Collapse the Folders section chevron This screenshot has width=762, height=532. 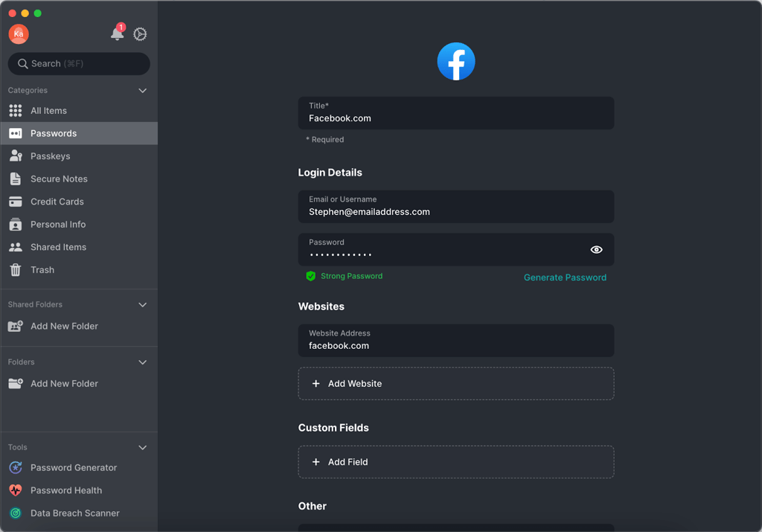[x=142, y=362]
